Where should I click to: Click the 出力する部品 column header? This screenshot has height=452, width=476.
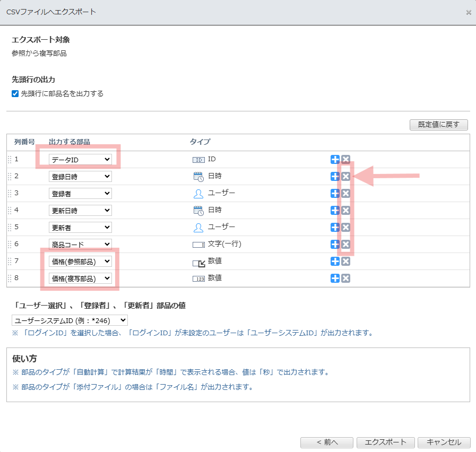[69, 142]
